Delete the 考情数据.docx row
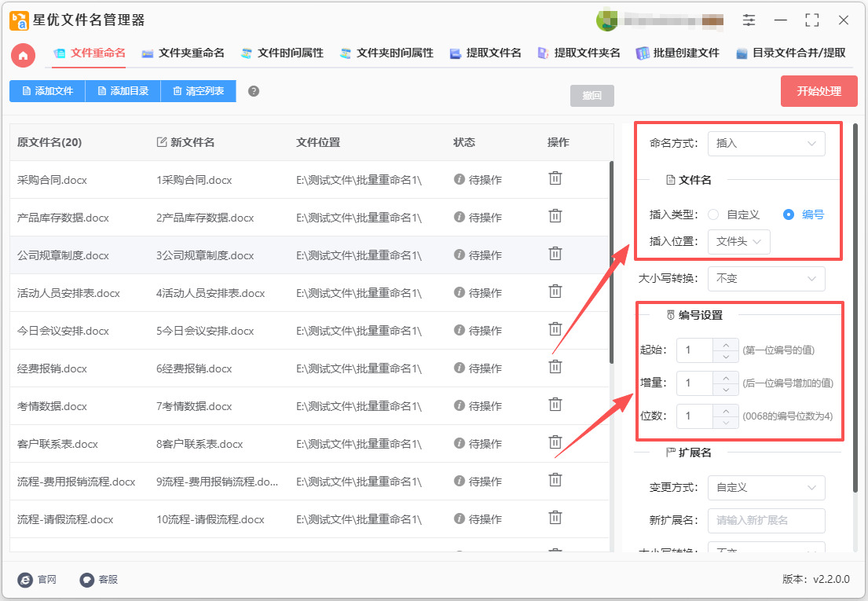Viewport: 868px width, 601px height. (555, 405)
